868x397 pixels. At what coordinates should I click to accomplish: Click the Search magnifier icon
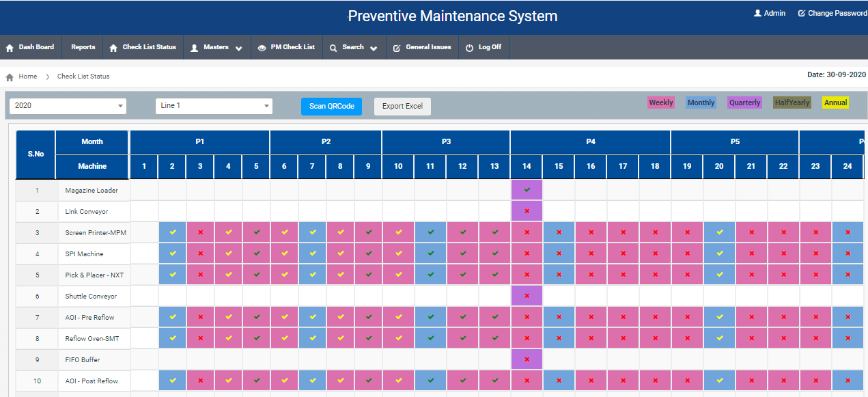(x=333, y=48)
